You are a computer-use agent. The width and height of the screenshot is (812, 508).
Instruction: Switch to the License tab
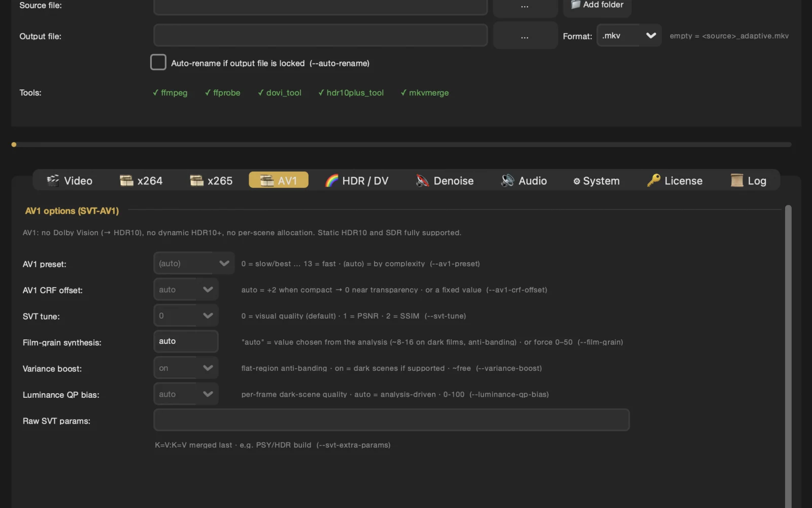click(675, 180)
